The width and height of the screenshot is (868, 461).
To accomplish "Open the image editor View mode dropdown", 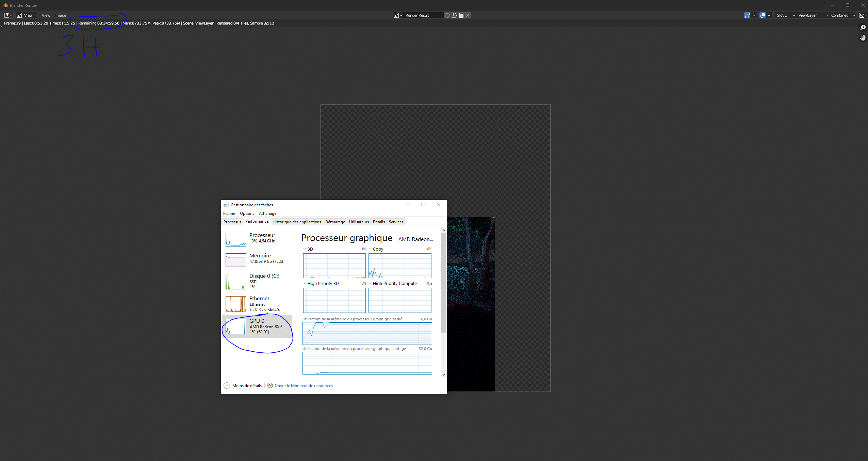I will coord(27,15).
